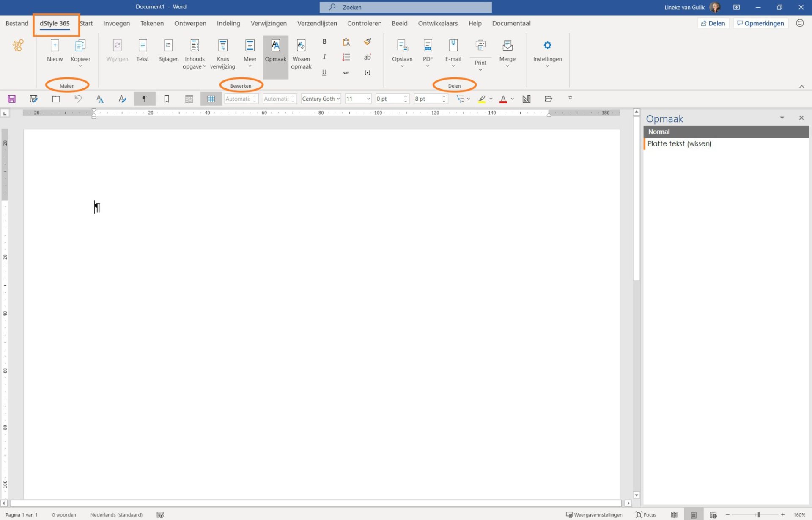Click the feedback smiley face icon
The height and width of the screenshot is (520, 812).
pyautogui.click(x=800, y=23)
